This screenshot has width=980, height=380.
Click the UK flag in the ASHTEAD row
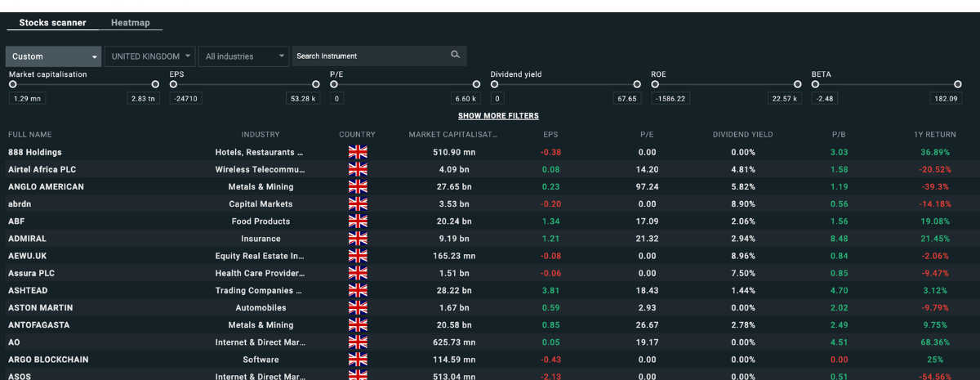[x=358, y=290]
